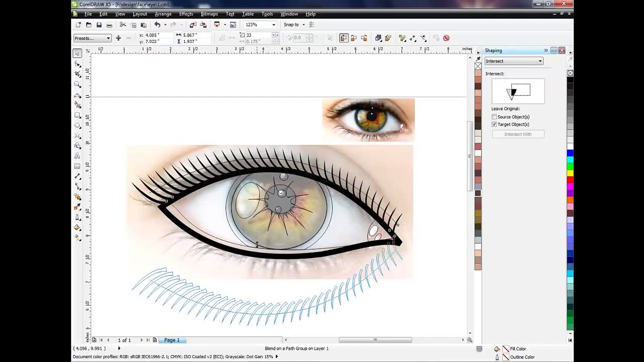
Task: Uncheck Target Object(s) checkbox
Action: [x=494, y=124]
